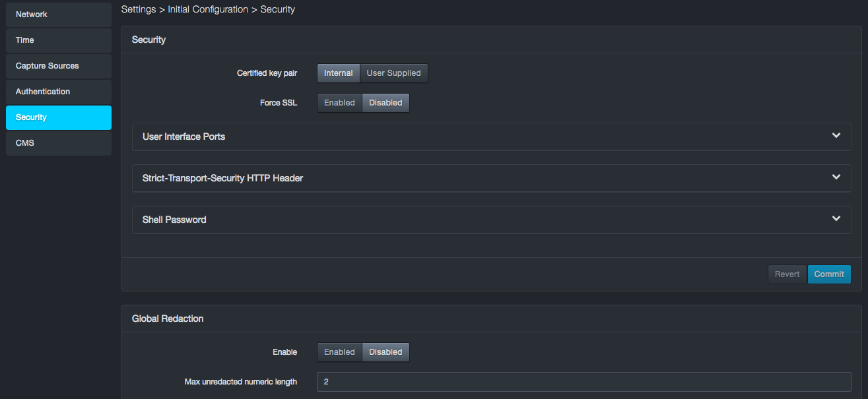868x399 pixels.
Task: Go to Capture Sources in sidebar
Action: (58, 66)
